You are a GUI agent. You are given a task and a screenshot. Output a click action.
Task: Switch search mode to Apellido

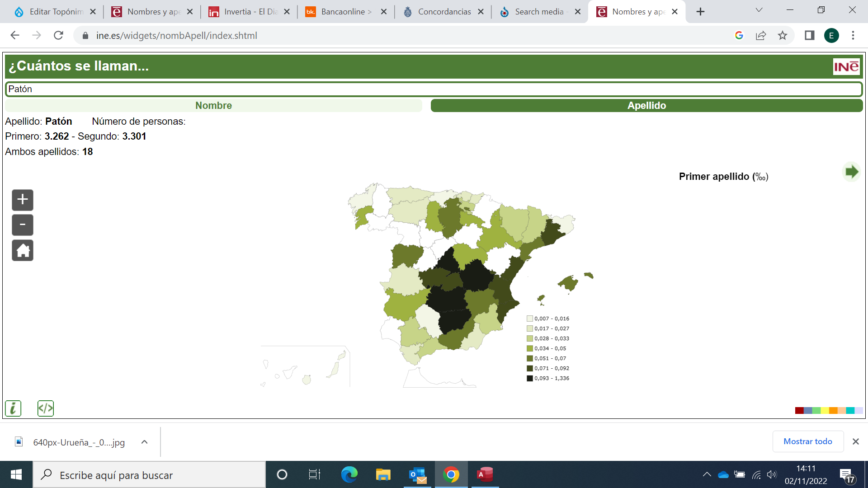pos(646,105)
